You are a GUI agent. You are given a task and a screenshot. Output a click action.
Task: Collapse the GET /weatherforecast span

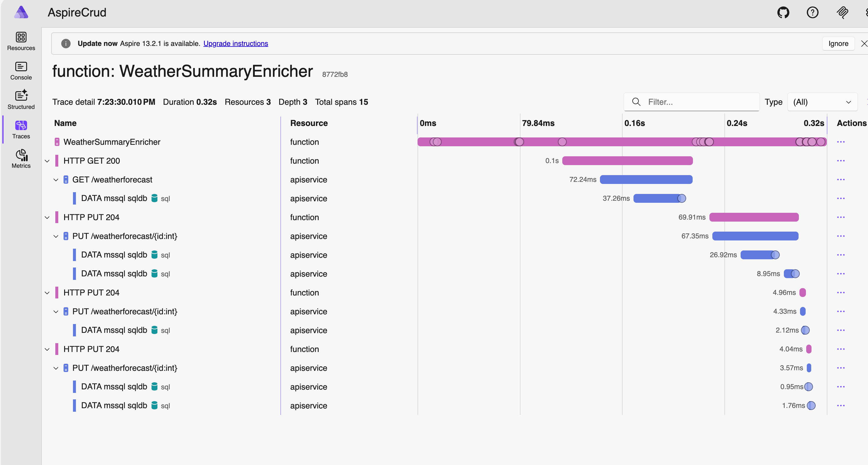tap(56, 180)
